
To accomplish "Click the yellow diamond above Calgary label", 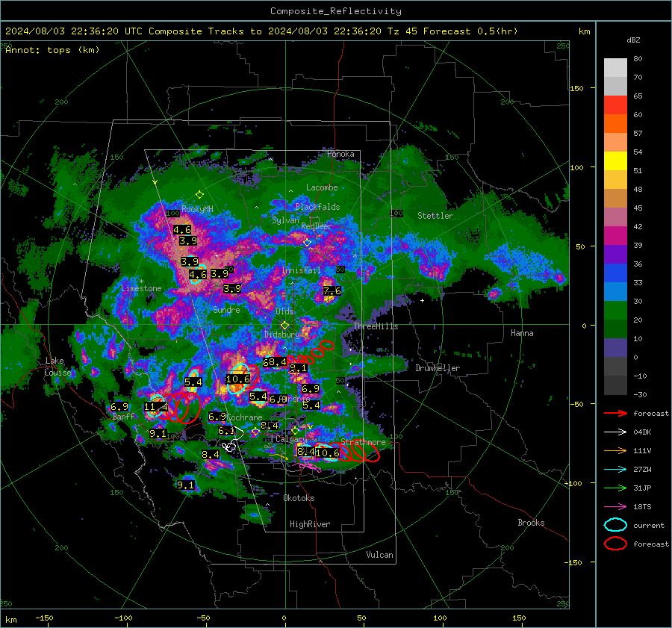I will (295, 430).
